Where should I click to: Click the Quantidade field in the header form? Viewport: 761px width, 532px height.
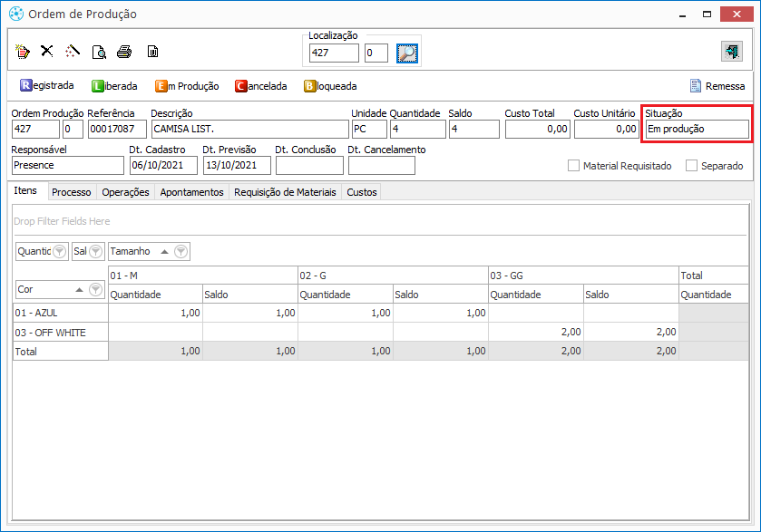(418, 129)
